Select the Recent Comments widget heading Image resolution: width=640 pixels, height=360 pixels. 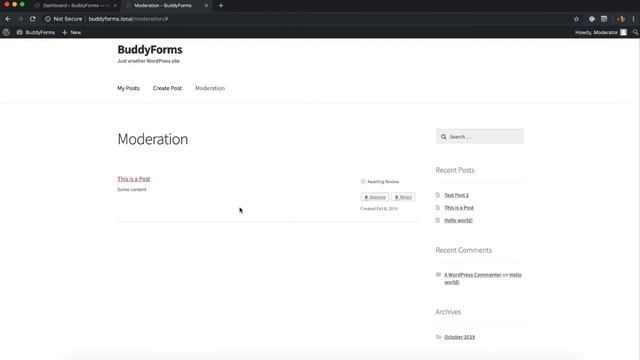tap(463, 250)
